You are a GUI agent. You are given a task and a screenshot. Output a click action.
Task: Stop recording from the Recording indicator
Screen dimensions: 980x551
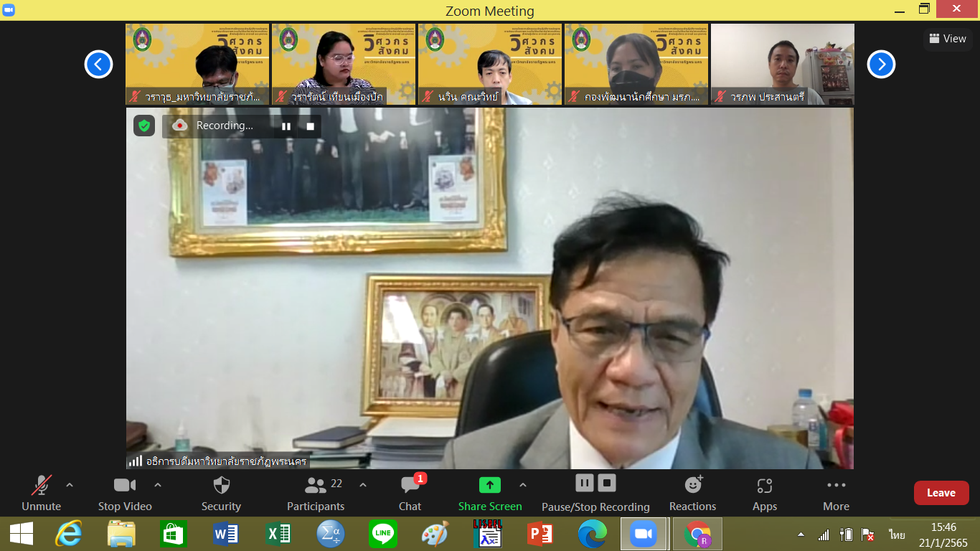click(311, 126)
